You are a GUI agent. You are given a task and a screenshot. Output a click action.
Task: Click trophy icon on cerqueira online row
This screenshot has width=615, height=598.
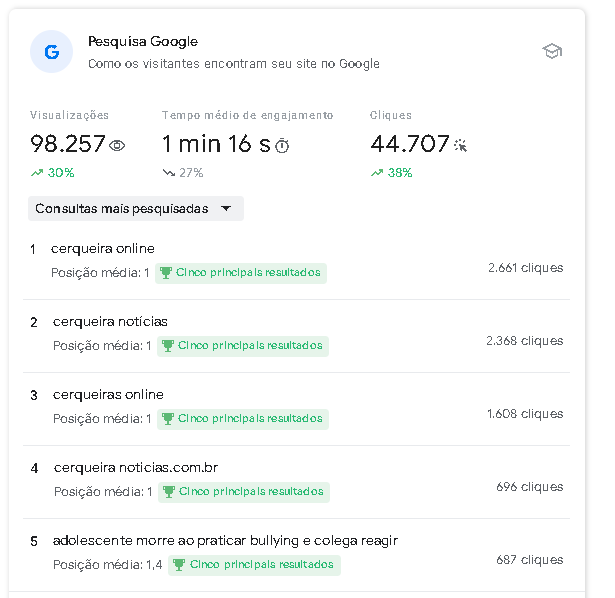(166, 273)
